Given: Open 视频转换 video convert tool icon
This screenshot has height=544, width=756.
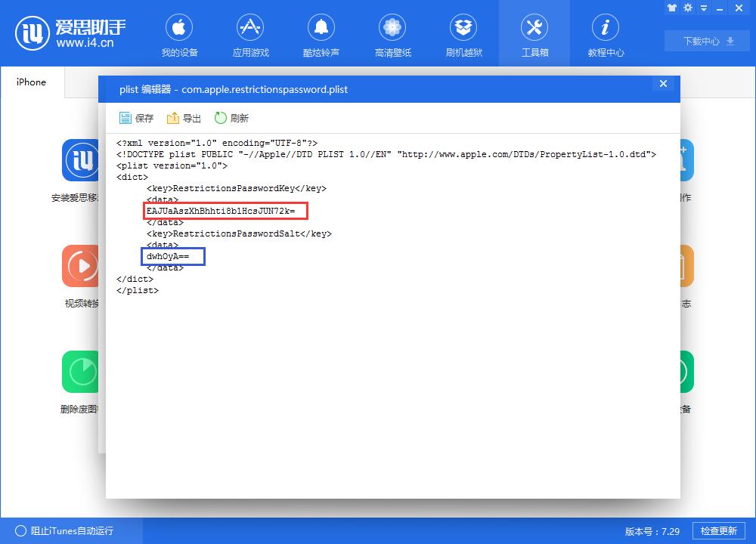Looking at the screenshot, I should click(x=80, y=266).
